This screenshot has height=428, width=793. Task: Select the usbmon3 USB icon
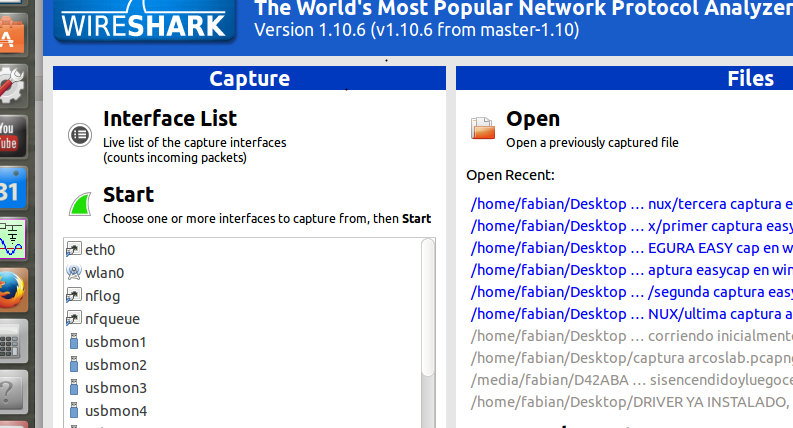click(x=74, y=388)
